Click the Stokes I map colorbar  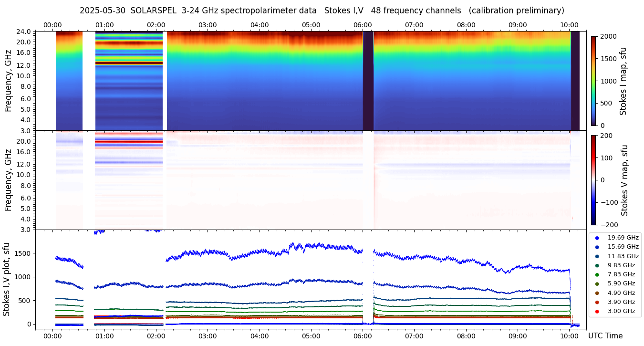coord(593,81)
